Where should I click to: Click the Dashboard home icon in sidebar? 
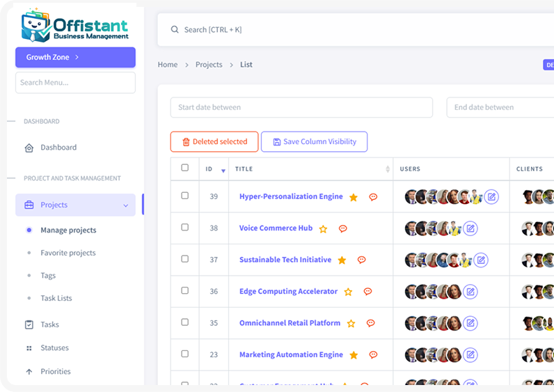pos(29,148)
